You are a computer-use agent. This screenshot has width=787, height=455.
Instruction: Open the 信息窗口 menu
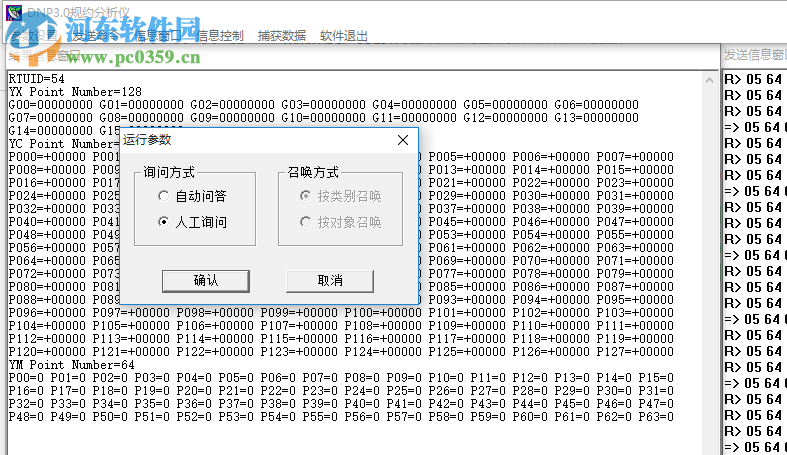[x=158, y=36]
